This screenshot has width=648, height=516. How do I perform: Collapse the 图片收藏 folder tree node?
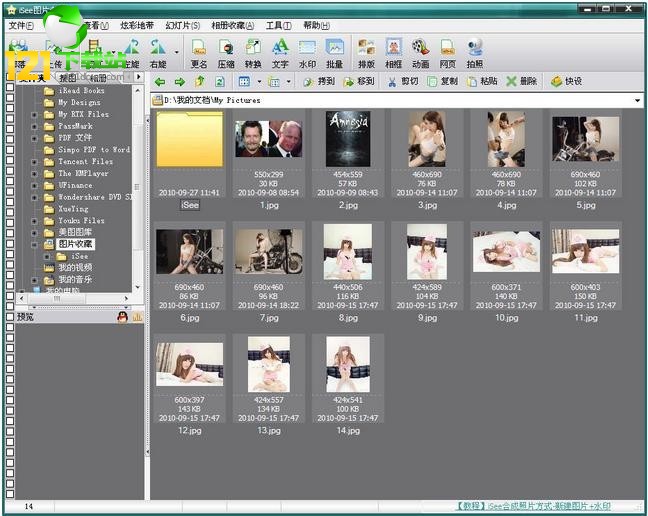[x=36, y=244]
